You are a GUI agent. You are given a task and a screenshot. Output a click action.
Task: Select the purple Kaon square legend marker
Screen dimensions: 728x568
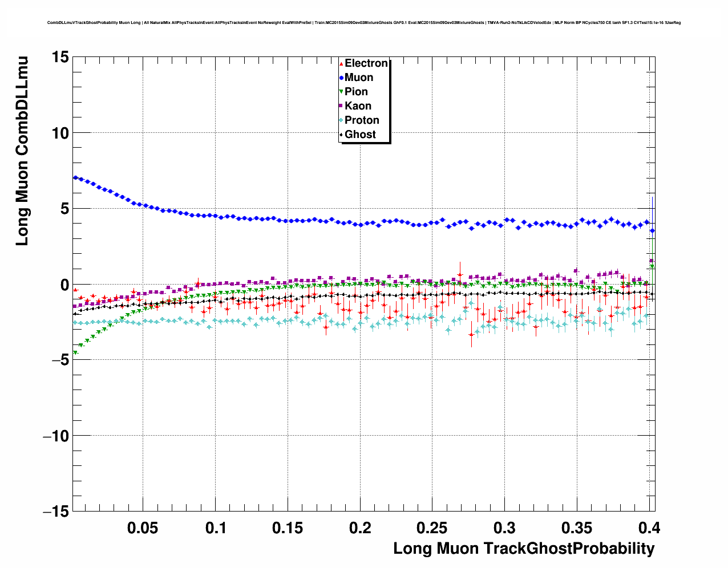click(341, 106)
